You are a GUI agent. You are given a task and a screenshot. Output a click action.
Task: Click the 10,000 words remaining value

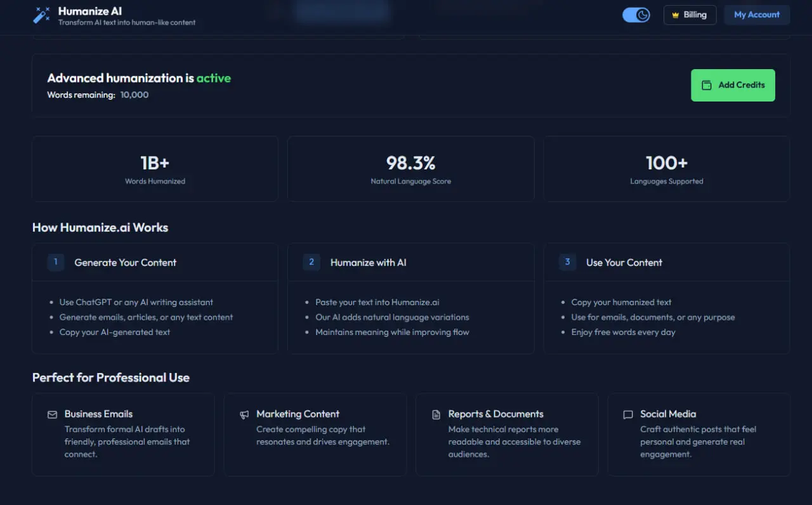click(x=134, y=95)
